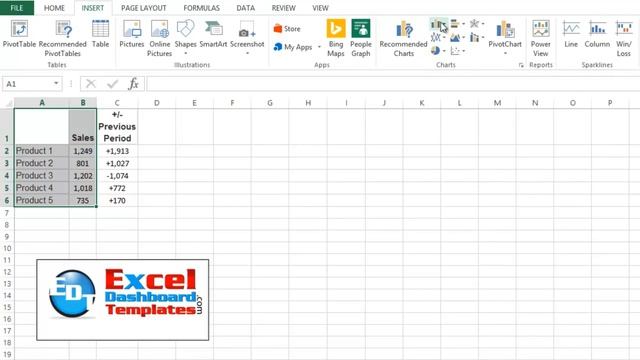Image resolution: width=640 pixels, height=360 pixels.
Task: Open the Shapes gallery
Action: click(x=185, y=37)
